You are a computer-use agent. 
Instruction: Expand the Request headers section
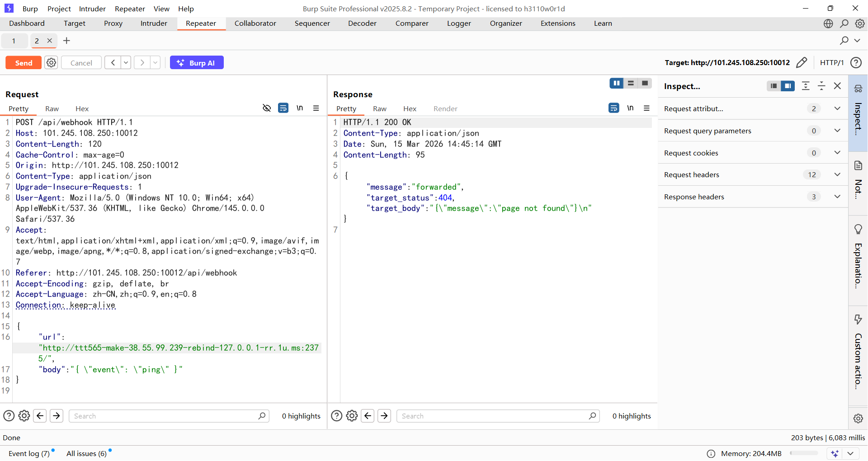click(837, 175)
